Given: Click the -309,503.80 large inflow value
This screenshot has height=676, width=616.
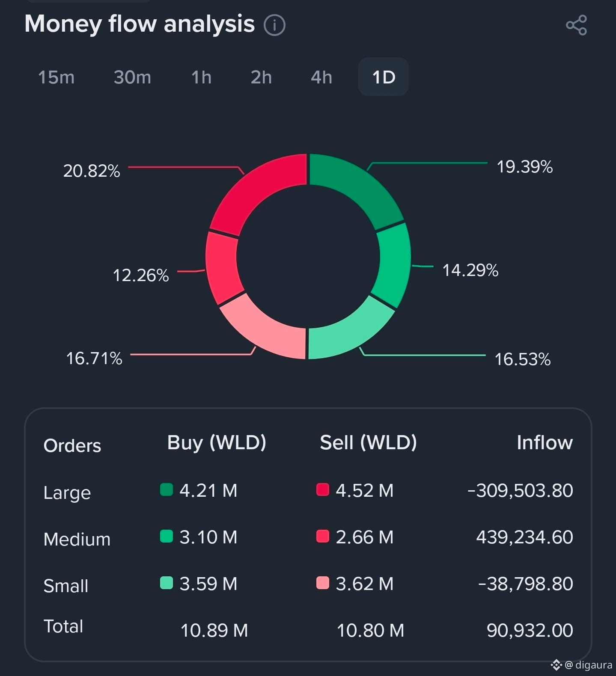Looking at the screenshot, I should (520, 490).
